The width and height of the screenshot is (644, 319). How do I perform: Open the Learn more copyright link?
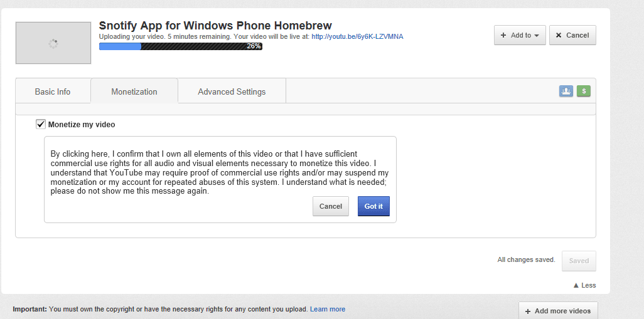tap(328, 309)
